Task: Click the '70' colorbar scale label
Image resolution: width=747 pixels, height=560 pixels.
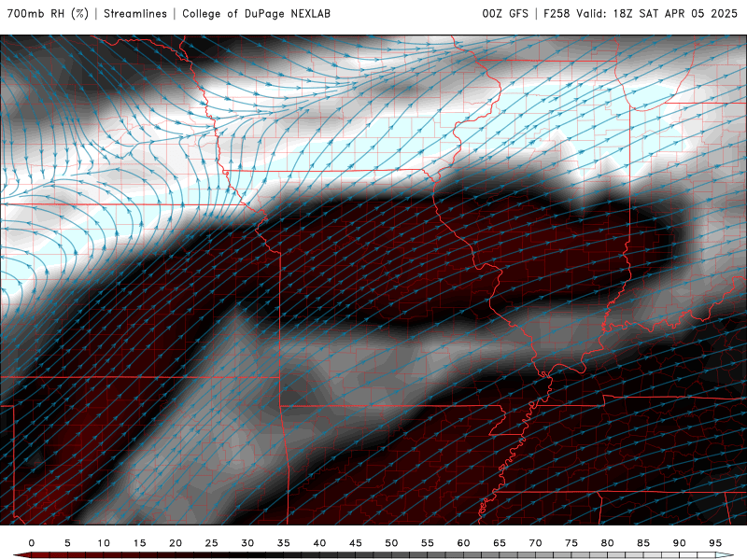Action: click(x=535, y=543)
